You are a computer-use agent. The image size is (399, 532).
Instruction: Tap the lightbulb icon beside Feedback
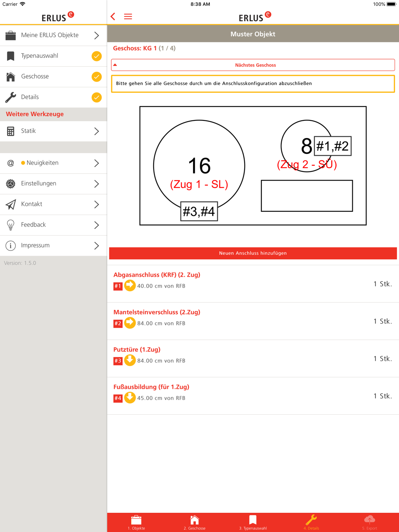coord(11,225)
